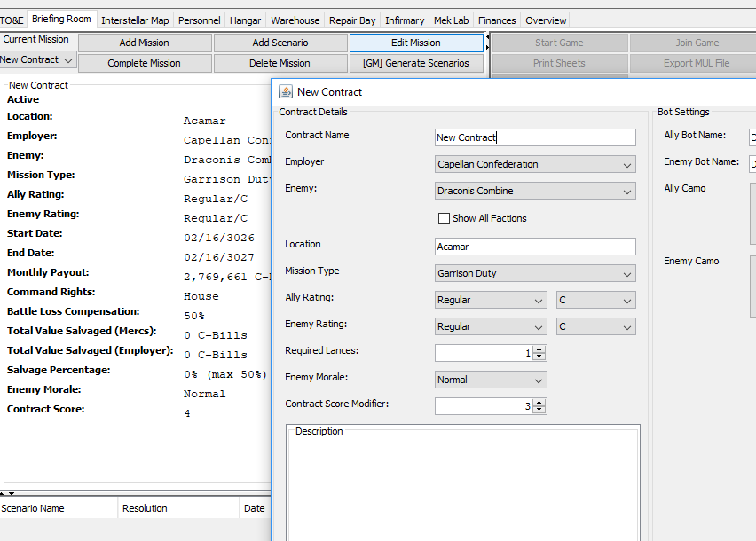Click into the Contract Name text field
The width and height of the screenshot is (756, 541).
[x=535, y=137]
